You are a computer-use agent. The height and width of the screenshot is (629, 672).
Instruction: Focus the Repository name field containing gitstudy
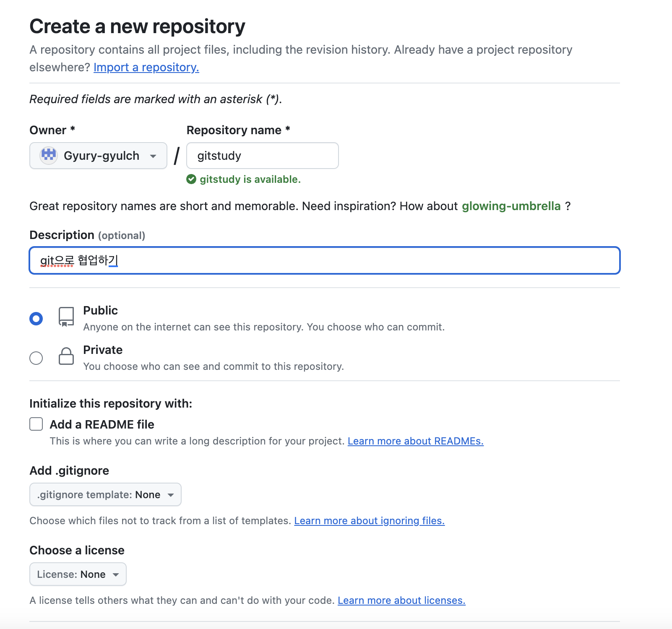tap(263, 156)
